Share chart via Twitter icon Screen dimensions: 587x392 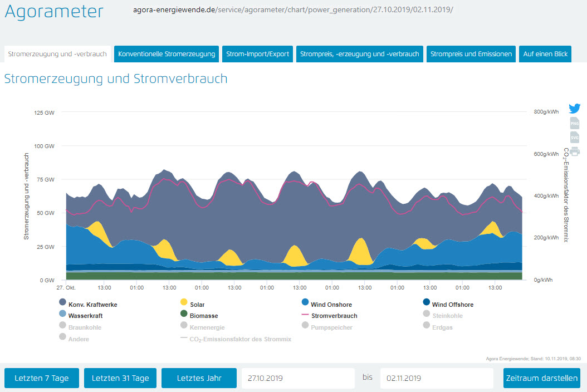pos(574,109)
